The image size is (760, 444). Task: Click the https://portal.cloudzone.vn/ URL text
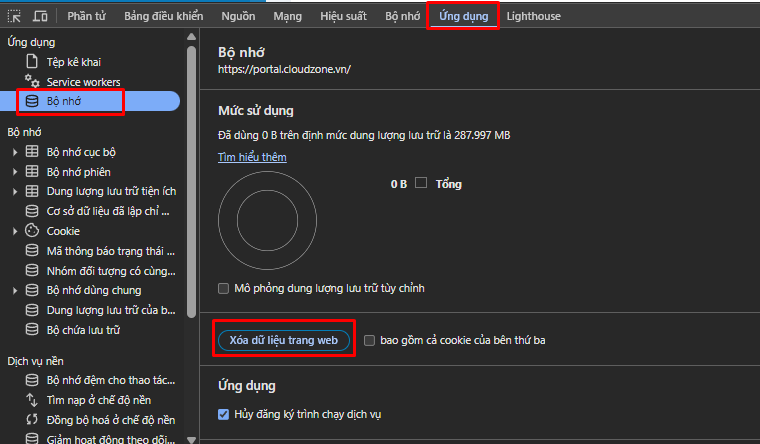[x=285, y=69]
